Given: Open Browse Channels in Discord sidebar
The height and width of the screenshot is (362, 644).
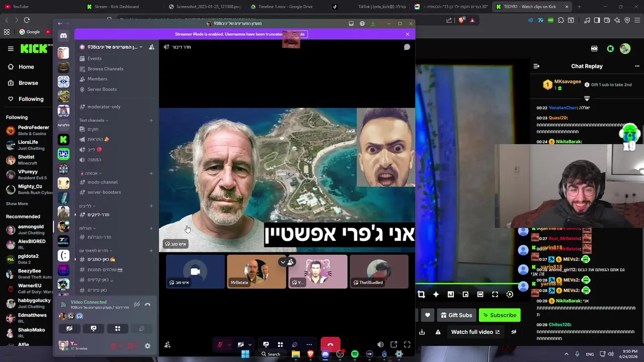Looking at the screenshot, I should [105, 69].
